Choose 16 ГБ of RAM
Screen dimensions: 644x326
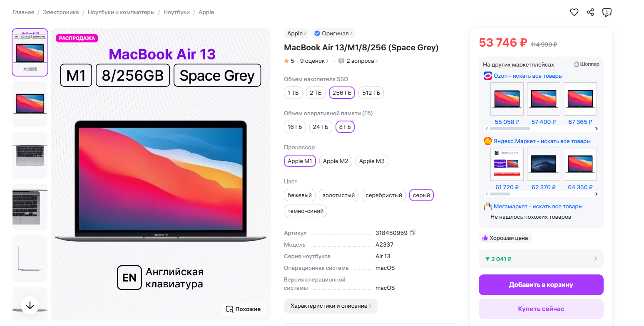point(295,127)
